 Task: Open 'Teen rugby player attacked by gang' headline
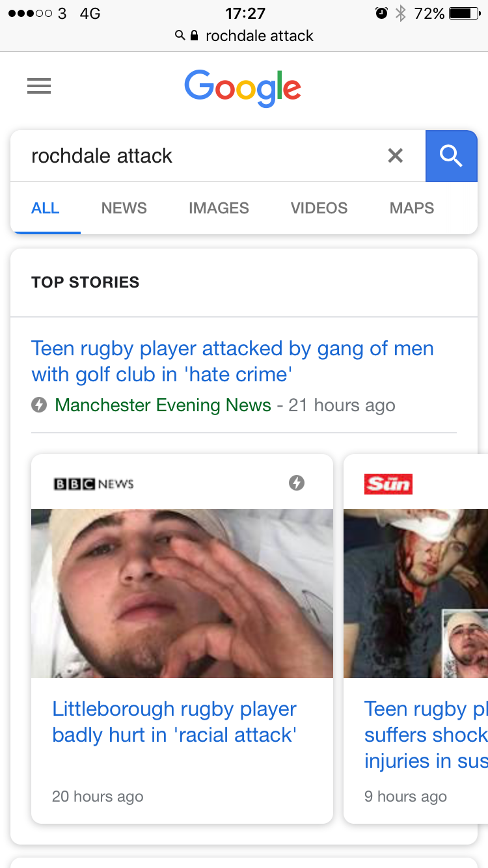(232, 361)
